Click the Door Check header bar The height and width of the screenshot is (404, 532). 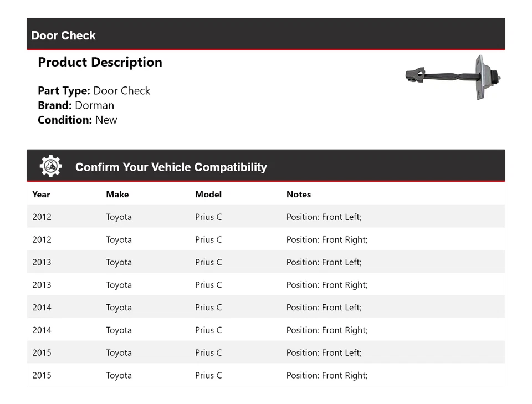tap(265, 34)
